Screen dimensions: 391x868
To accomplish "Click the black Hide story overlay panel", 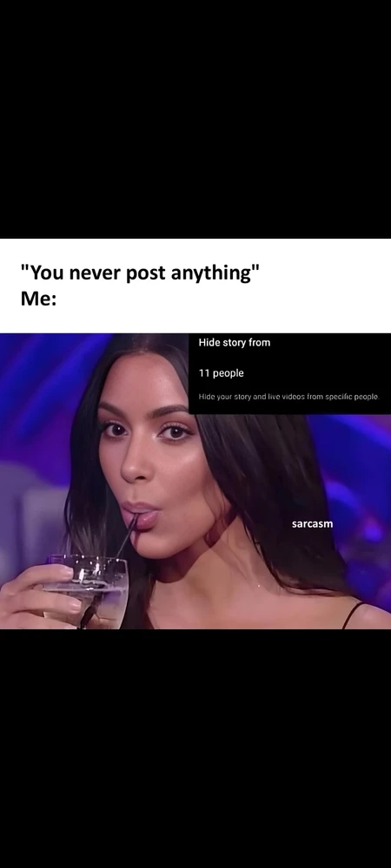I will [289, 373].
